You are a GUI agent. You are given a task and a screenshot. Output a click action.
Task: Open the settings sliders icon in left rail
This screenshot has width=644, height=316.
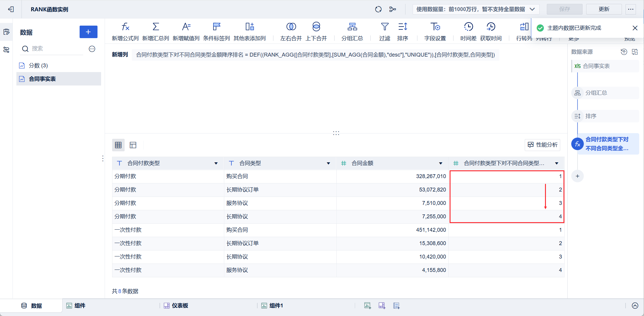click(6, 50)
